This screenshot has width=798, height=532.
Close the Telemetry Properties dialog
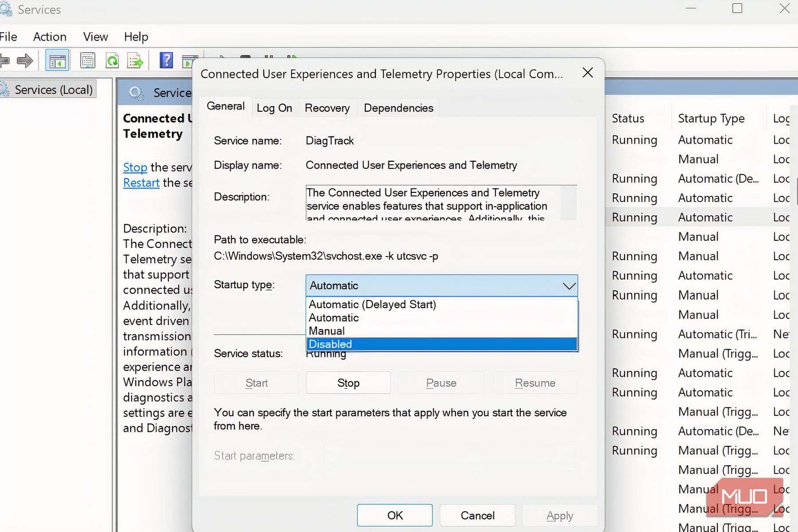click(587, 73)
